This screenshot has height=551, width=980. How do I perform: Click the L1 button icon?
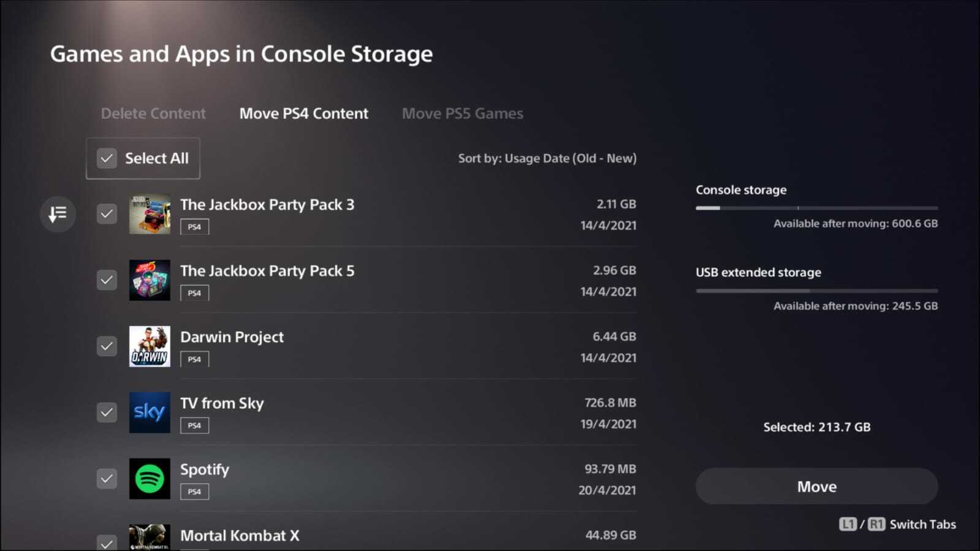pyautogui.click(x=848, y=524)
